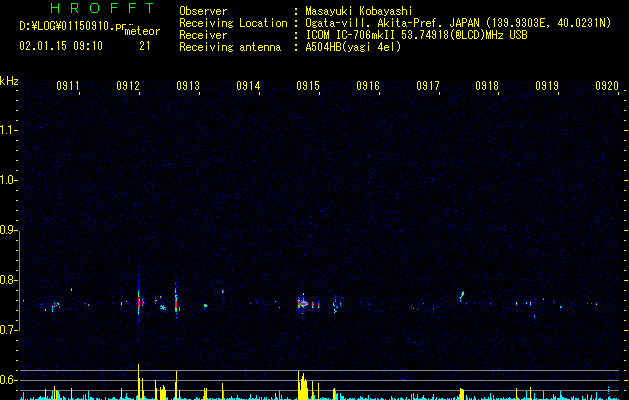629x400 pixels.
Task: Click the ICOM IC-706mkII receiver text
Action: coord(416,35)
